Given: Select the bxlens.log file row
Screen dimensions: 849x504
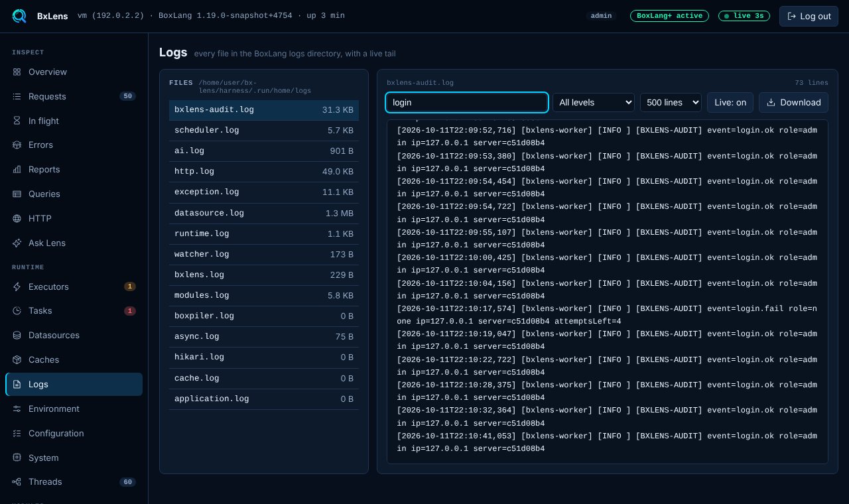Looking at the screenshot, I should (264, 275).
